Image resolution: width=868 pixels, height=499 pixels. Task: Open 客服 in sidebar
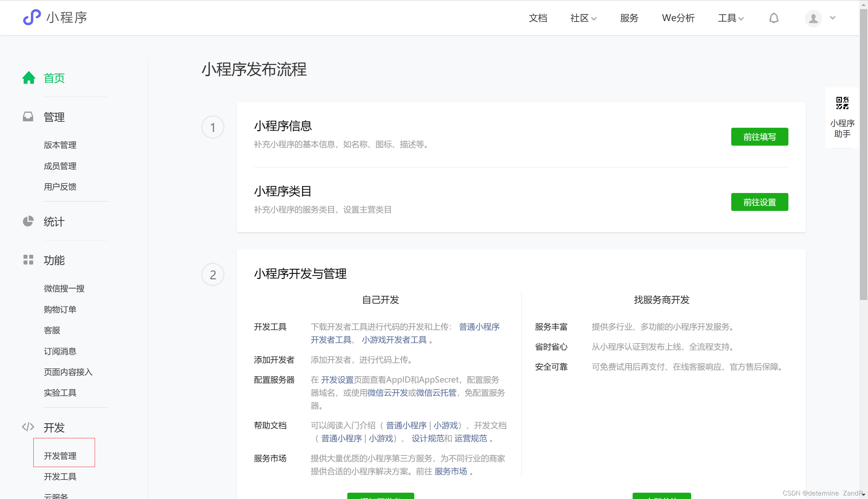(x=52, y=330)
